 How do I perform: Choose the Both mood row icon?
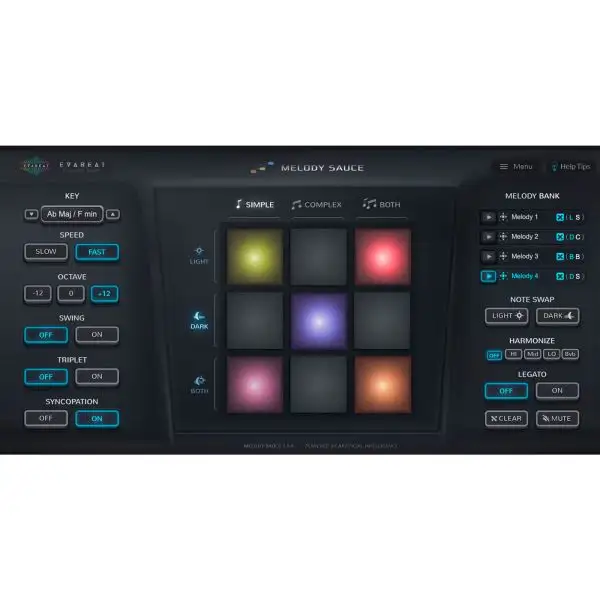(199, 381)
